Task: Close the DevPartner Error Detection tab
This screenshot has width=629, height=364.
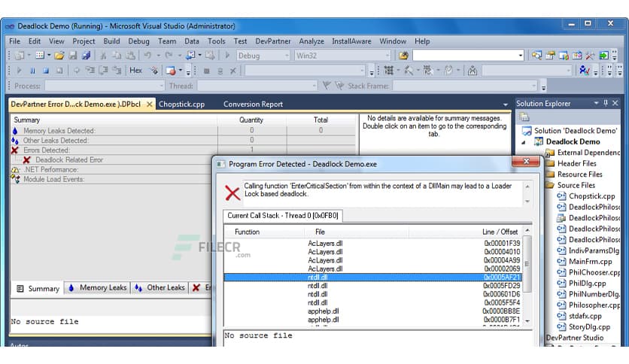Action: [x=149, y=105]
